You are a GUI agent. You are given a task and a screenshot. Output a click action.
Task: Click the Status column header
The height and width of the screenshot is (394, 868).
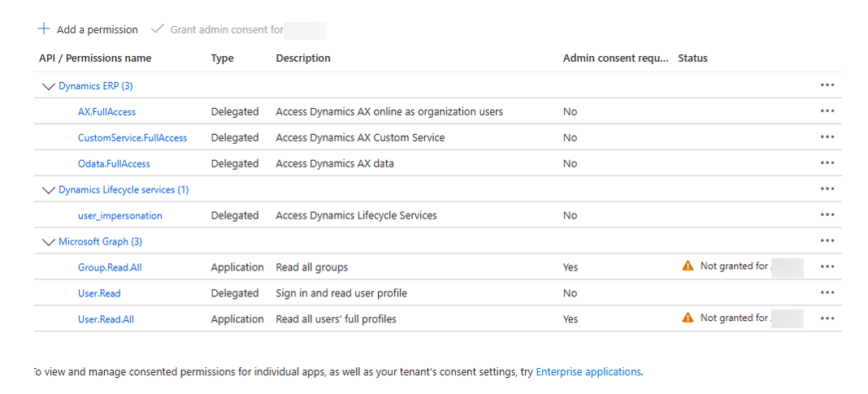[x=692, y=58]
